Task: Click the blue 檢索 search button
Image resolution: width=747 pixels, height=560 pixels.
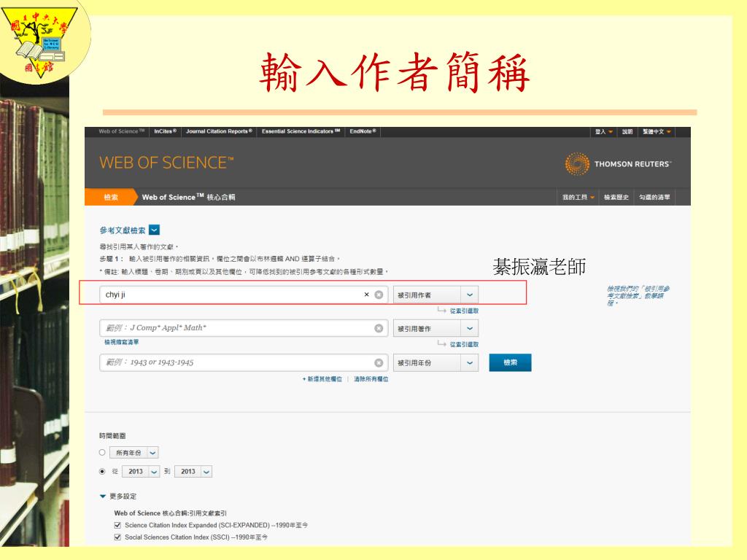Action: coord(510,363)
